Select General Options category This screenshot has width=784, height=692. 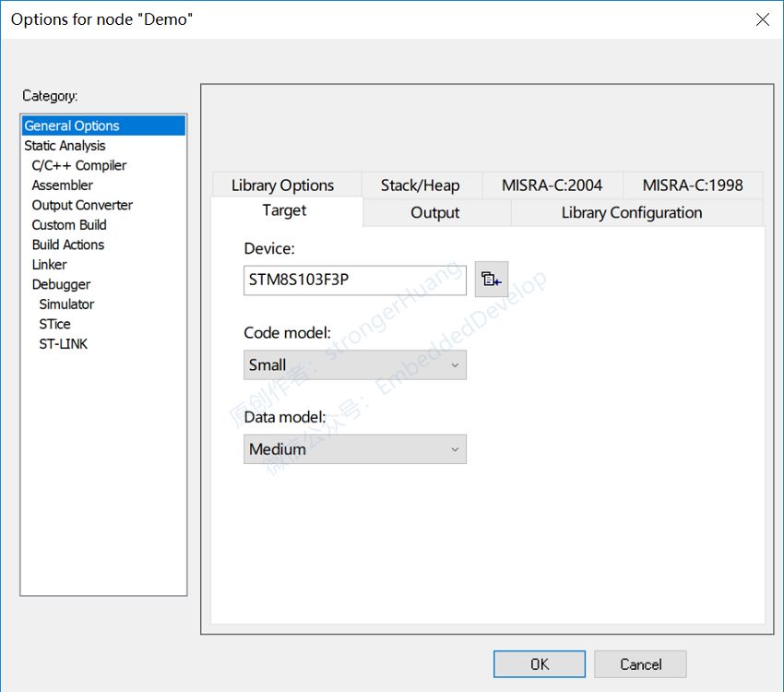point(103,125)
